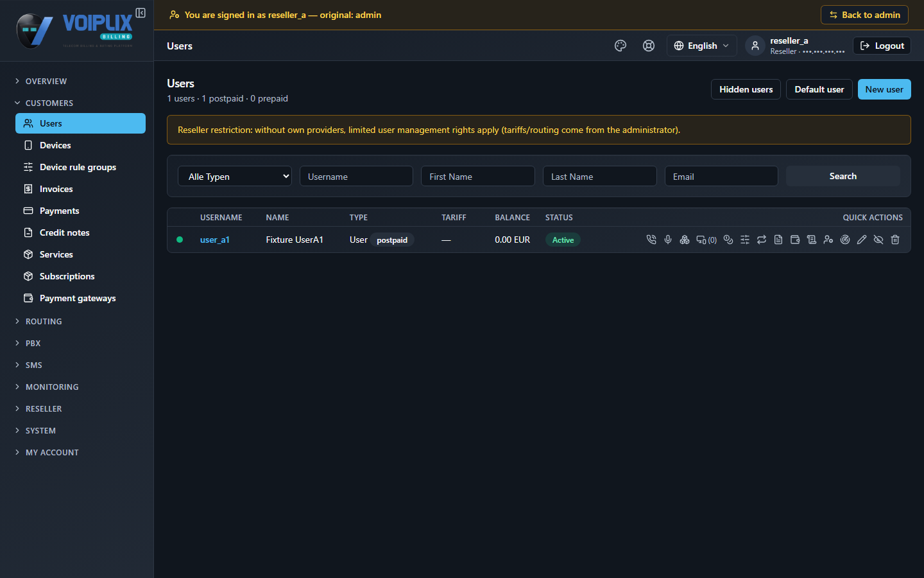Click the Back to admin button
924x578 pixels.
pyautogui.click(x=864, y=15)
